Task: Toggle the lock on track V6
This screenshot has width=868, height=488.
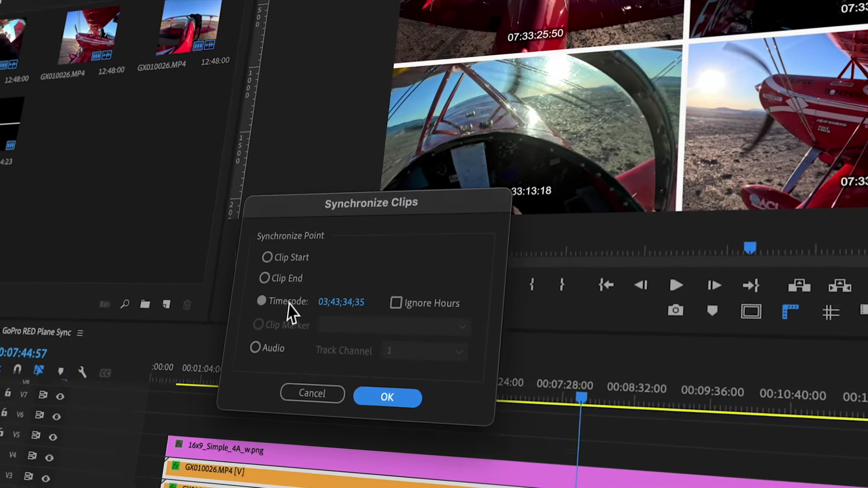Action: click(4, 413)
